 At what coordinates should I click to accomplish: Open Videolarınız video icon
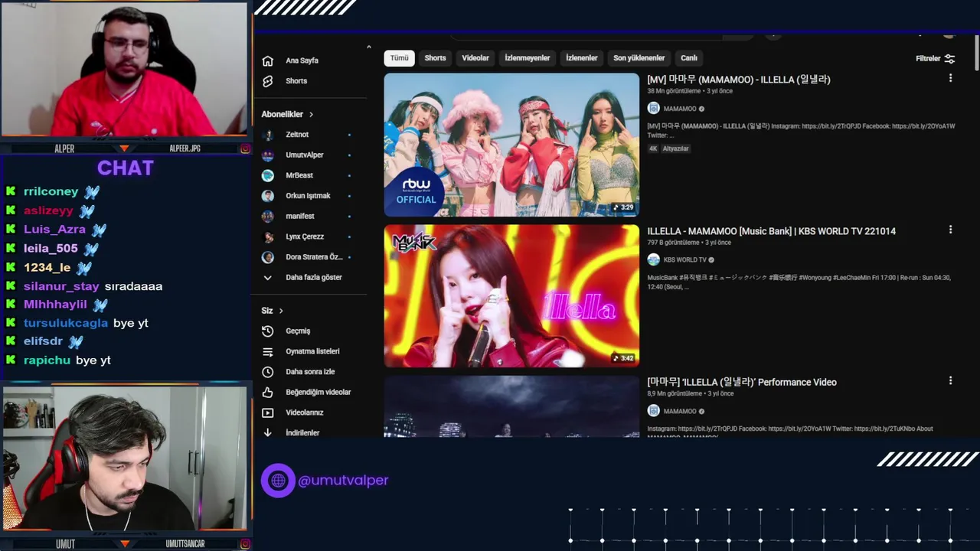(x=267, y=412)
